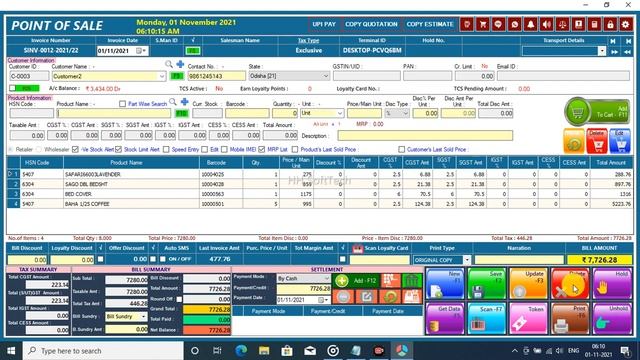The image size is (640, 360).
Task: Expand the Transport Details dropdown
Action: coord(602,51)
